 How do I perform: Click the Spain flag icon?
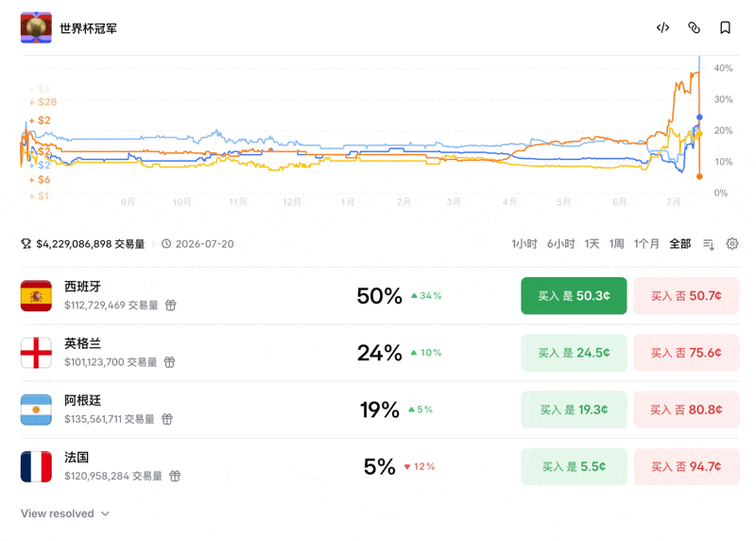[x=36, y=296]
